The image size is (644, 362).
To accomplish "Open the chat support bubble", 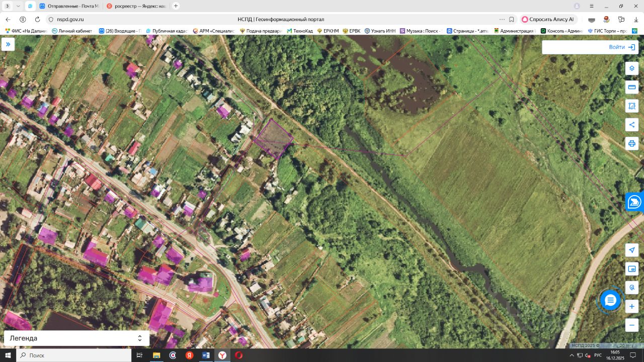I will click(x=610, y=300).
